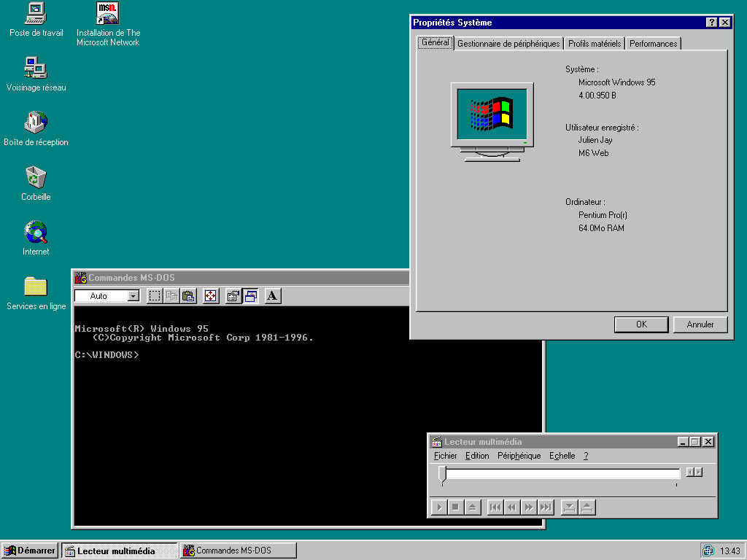The image size is (747, 560).
Task: Click the End selection button in media player
Action: tap(587, 507)
